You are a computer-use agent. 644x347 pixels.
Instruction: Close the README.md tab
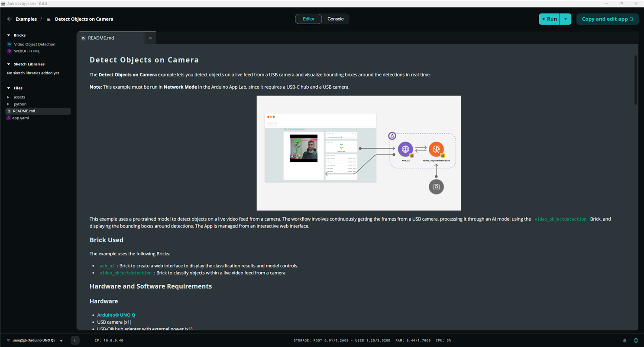coord(150,38)
